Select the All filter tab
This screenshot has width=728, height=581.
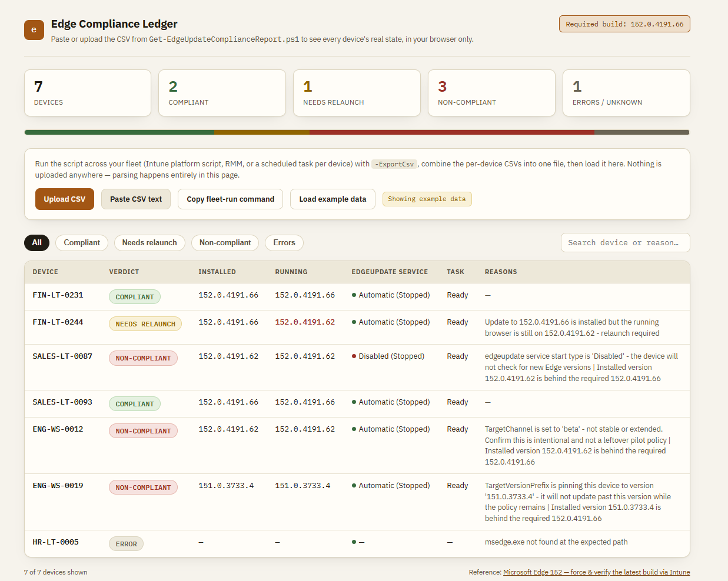click(x=36, y=243)
